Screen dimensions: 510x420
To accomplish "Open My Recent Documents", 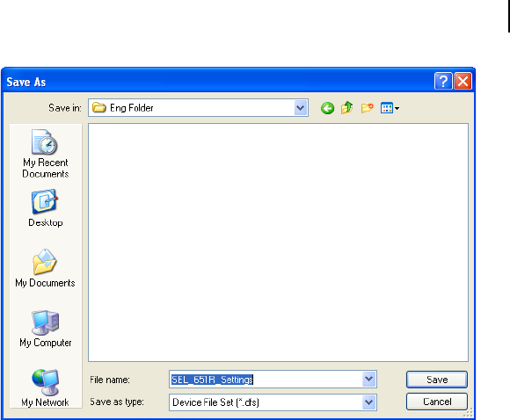I will [45, 154].
